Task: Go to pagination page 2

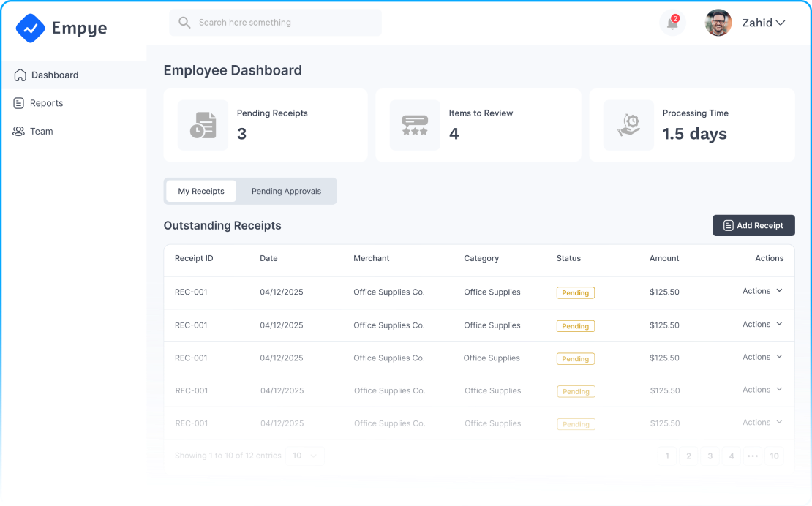Action: 688,456
